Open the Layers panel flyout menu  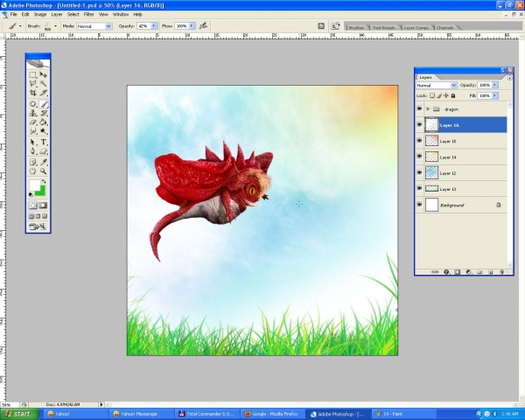coord(509,78)
